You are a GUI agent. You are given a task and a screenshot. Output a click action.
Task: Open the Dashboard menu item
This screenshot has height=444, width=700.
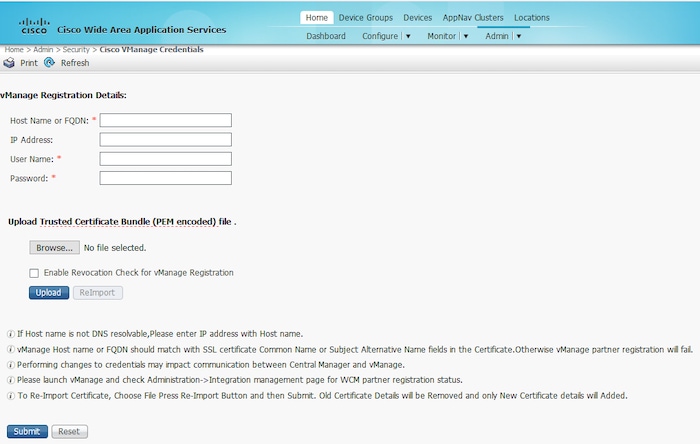point(326,36)
